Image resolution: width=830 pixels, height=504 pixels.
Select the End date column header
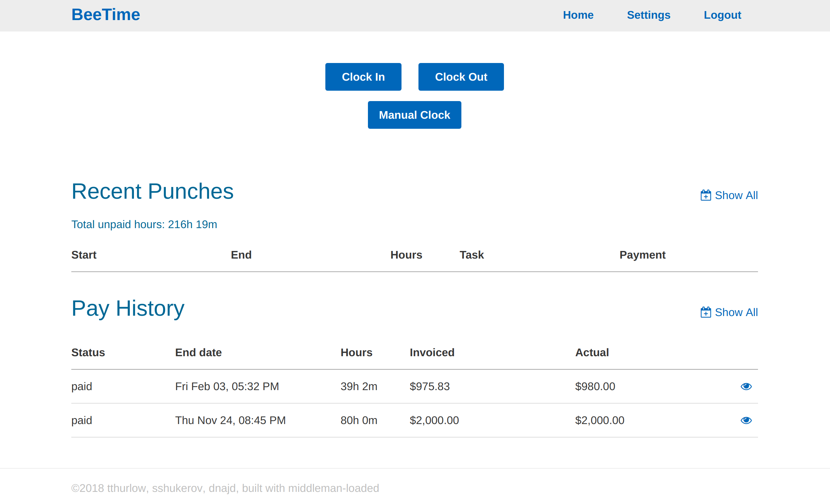(198, 352)
